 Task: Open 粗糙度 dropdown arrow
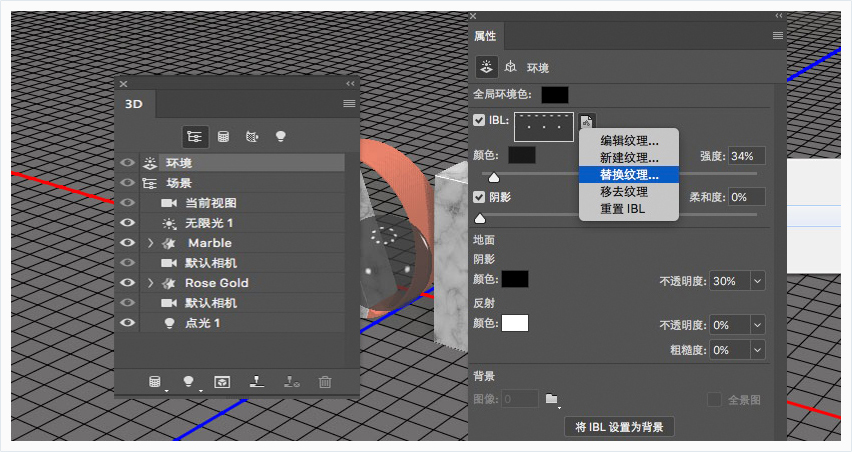[757, 350]
